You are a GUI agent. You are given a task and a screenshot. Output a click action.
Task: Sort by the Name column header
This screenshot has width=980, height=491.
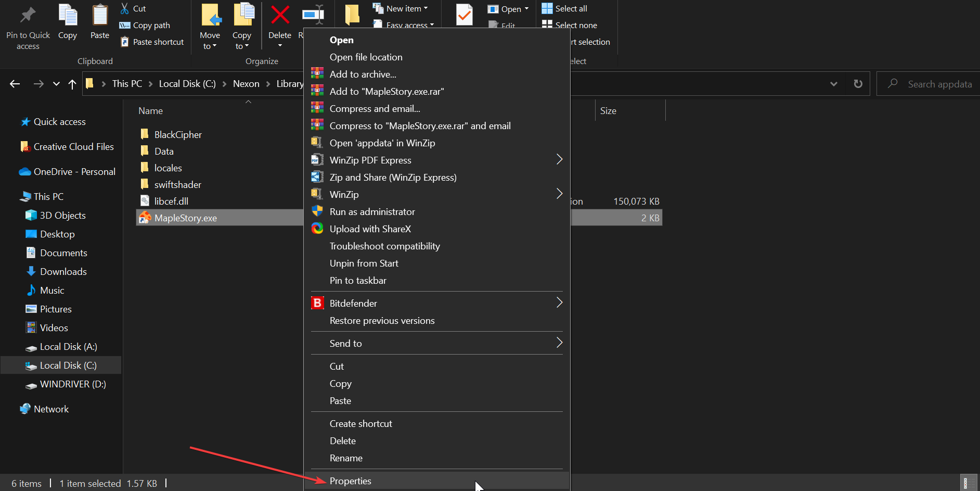pyautogui.click(x=151, y=111)
